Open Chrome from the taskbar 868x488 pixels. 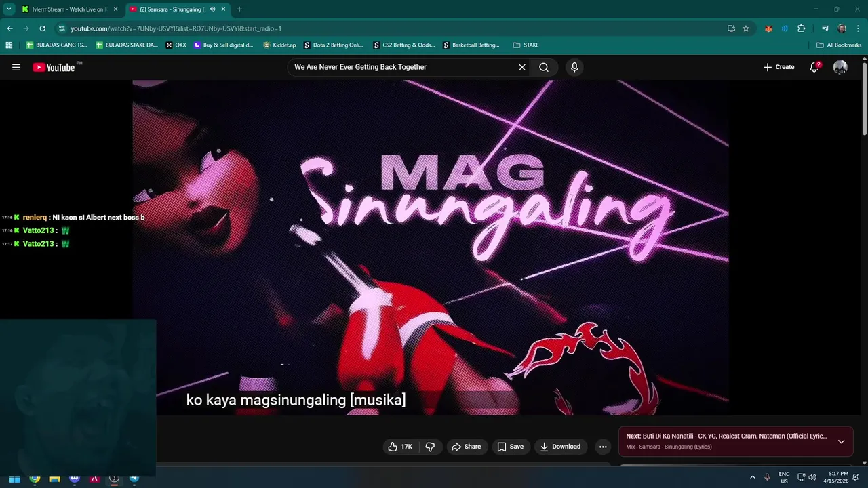pos(35,479)
